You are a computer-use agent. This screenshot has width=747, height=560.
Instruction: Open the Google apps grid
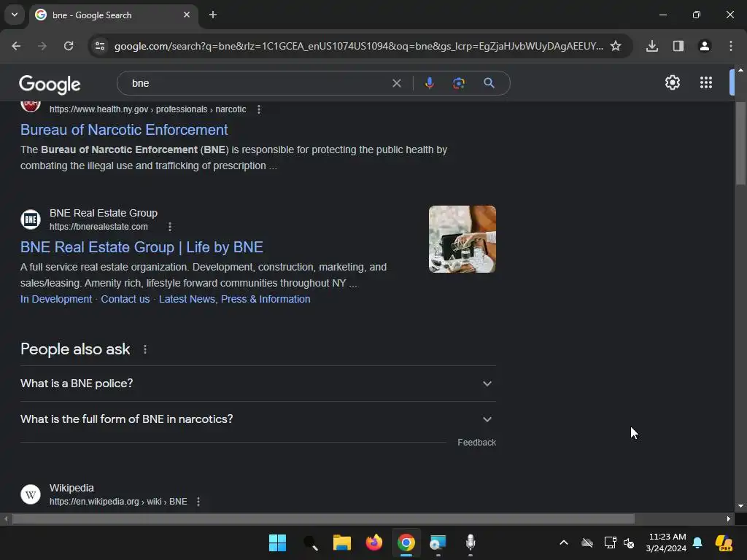[706, 82]
